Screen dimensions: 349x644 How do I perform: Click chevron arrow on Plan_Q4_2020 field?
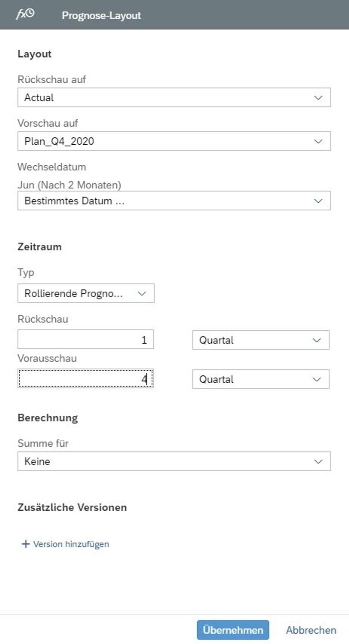pos(318,141)
